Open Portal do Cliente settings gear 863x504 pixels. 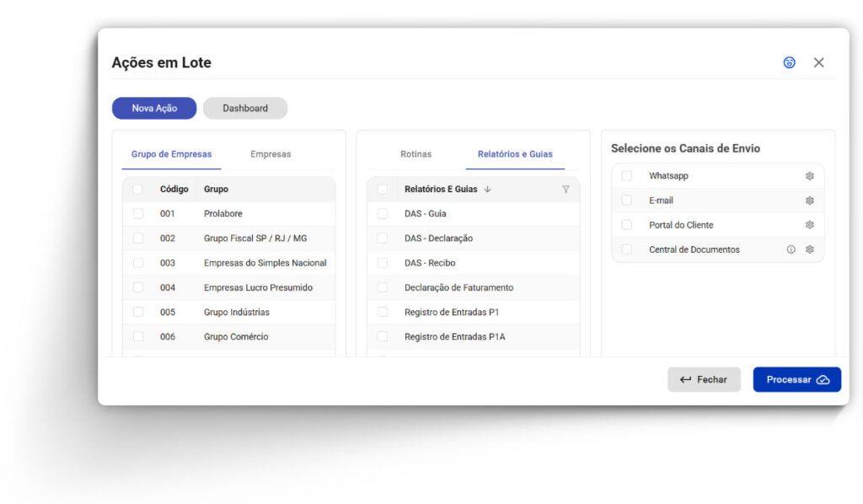809,225
